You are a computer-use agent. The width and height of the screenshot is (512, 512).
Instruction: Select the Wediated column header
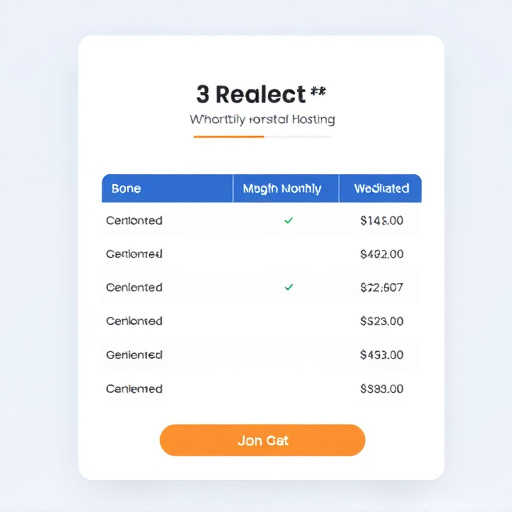coord(380,188)
